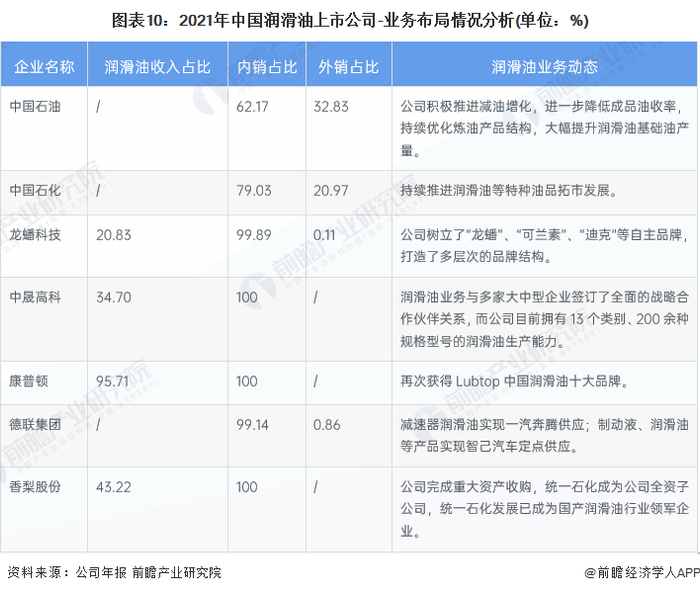
Task: Click description 持续推进润滑油等特种油品拓市发展
Action: tap(508, 191)
